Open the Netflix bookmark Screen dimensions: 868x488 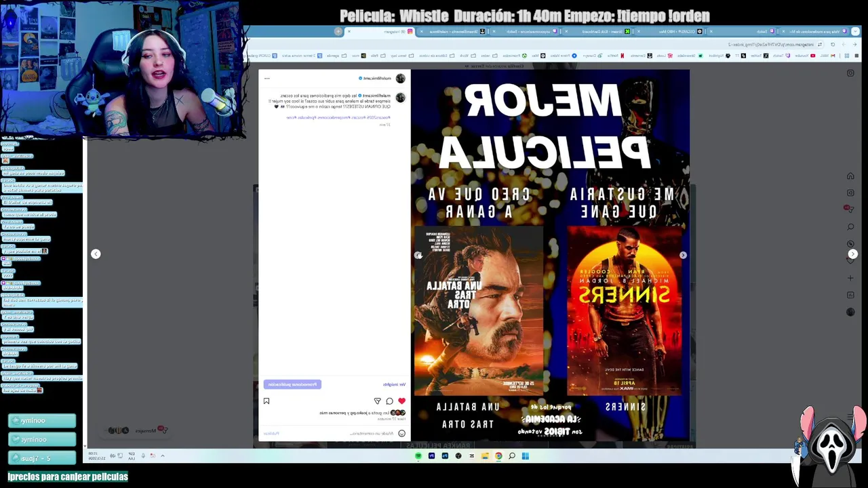coord(616,56)
